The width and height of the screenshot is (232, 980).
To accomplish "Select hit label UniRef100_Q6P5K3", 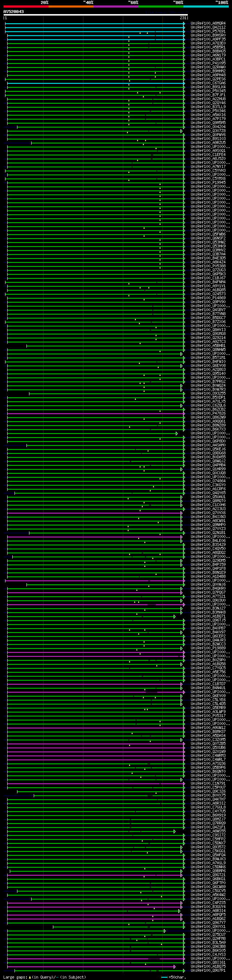I will [x=208, y=274].
